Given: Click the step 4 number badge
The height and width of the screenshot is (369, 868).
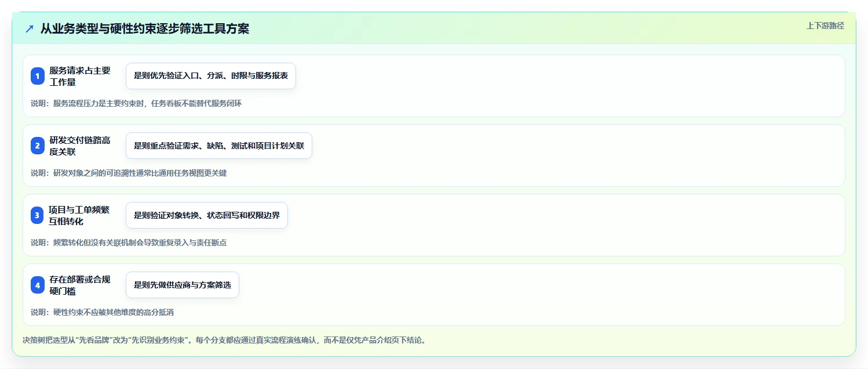Looking at the screenshot, I should 38,285.
